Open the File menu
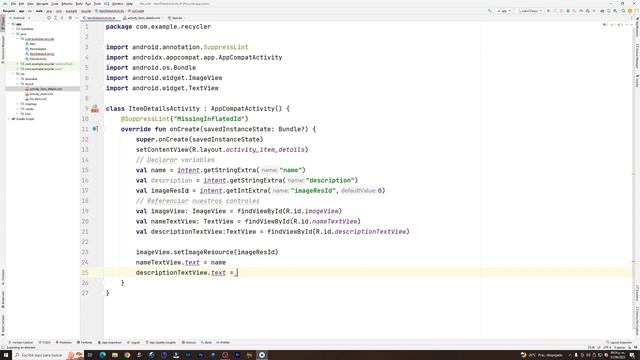The image size is (640, 360). pos(13,4)
